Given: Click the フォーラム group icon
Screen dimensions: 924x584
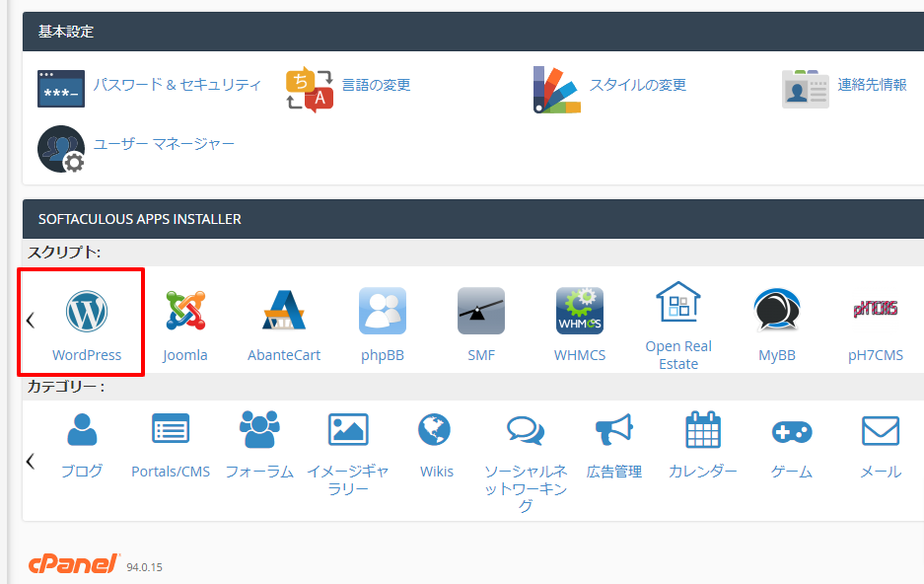Looking at the screenshot, I should 259,429.
